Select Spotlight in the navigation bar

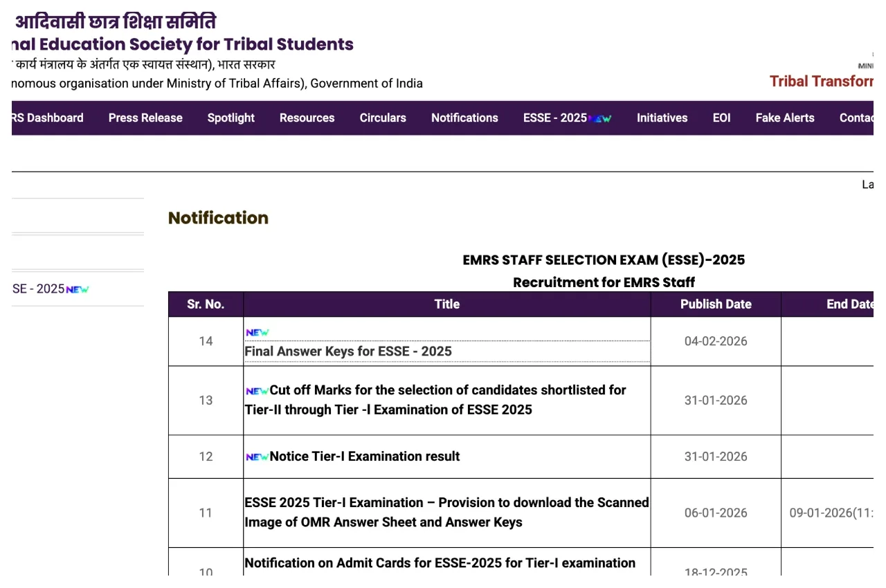tap(230, 118)
